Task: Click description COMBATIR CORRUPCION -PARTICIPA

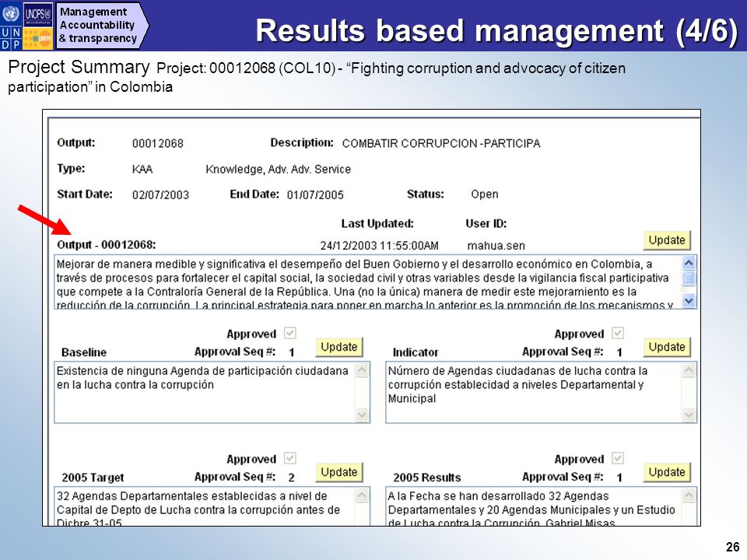Action: pyautogui.click(x=441, y=143)
